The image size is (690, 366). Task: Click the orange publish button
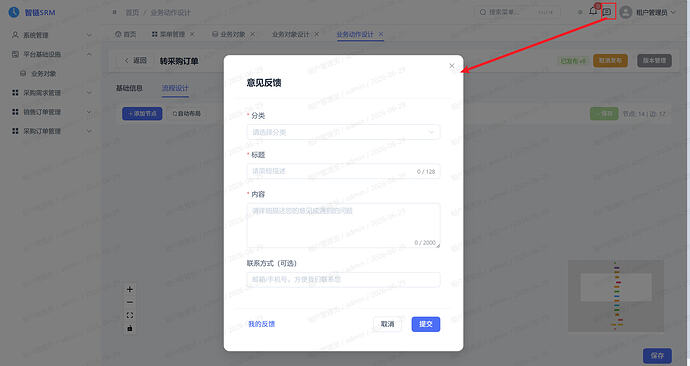(x=610, y=61)
